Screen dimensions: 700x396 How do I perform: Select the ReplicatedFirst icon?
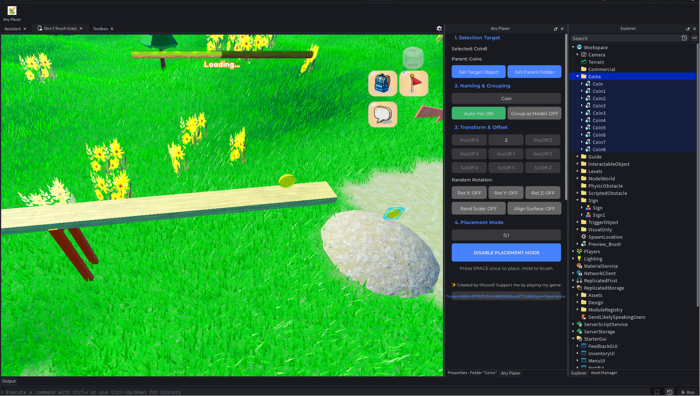(x=579, y=280)
